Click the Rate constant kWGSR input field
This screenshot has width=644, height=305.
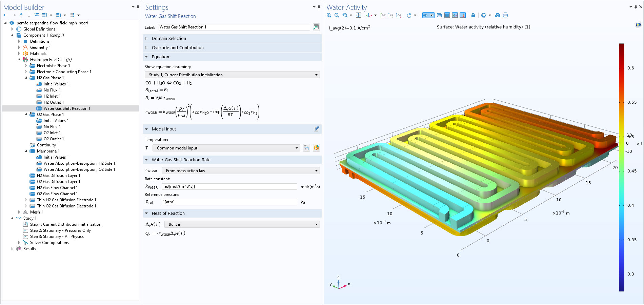229,186
